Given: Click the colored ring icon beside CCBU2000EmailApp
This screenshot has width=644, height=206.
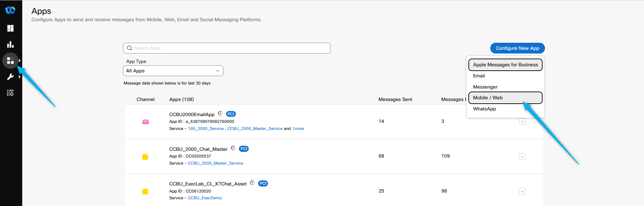Looking at the screenshot, I should 220,114.
